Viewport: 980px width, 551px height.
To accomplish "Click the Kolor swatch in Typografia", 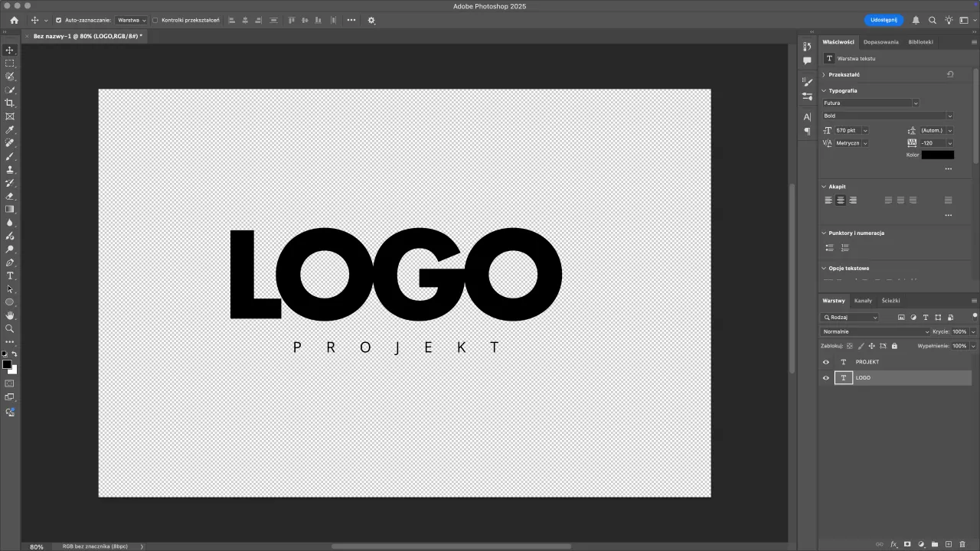I will coord(937,155).
